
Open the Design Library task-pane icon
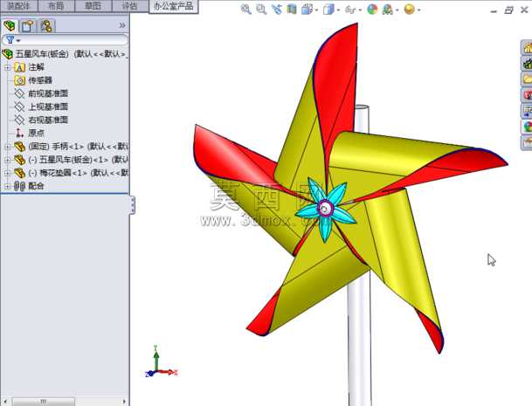[x=527, y=64]
